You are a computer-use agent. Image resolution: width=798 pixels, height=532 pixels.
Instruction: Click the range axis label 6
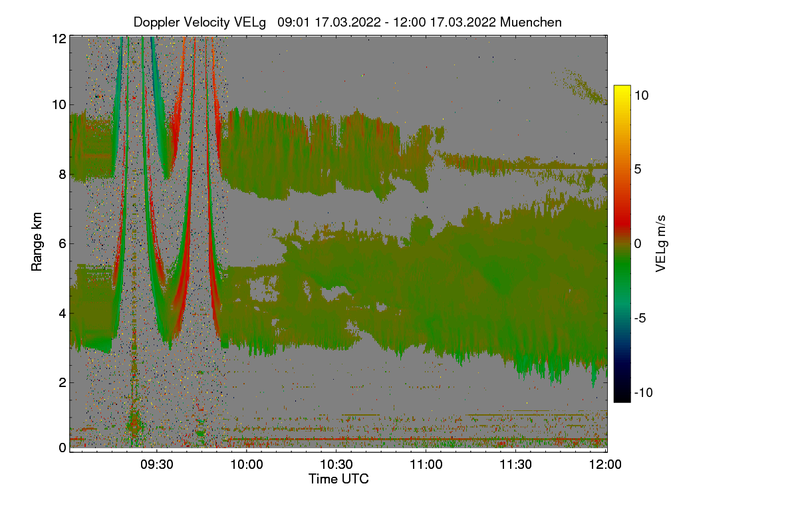(x=62, y=243)
